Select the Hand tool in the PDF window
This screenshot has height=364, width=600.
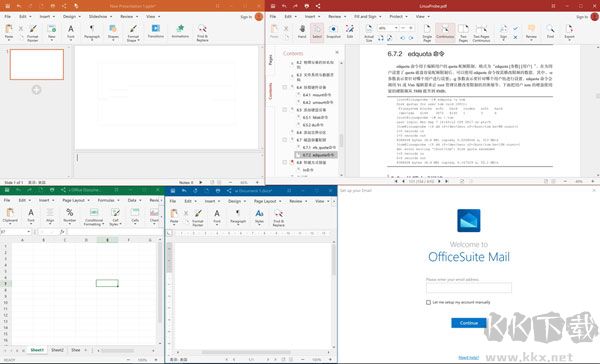[302, 31]
